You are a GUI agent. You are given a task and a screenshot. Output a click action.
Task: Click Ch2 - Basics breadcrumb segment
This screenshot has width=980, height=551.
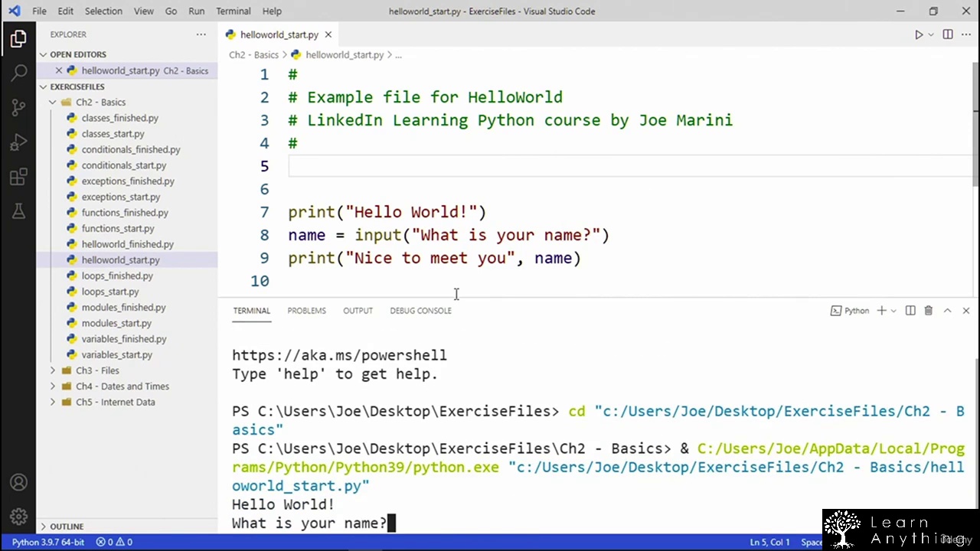253,55
